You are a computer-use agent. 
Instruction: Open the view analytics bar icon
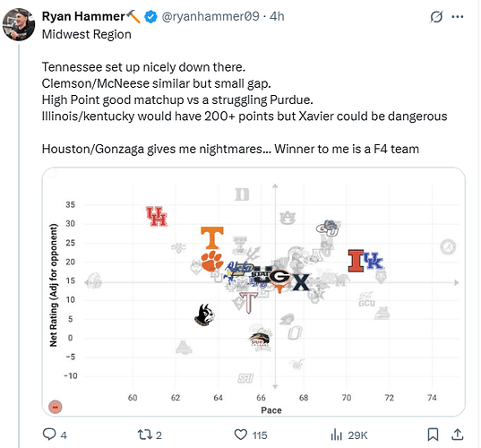pos(336,435)
